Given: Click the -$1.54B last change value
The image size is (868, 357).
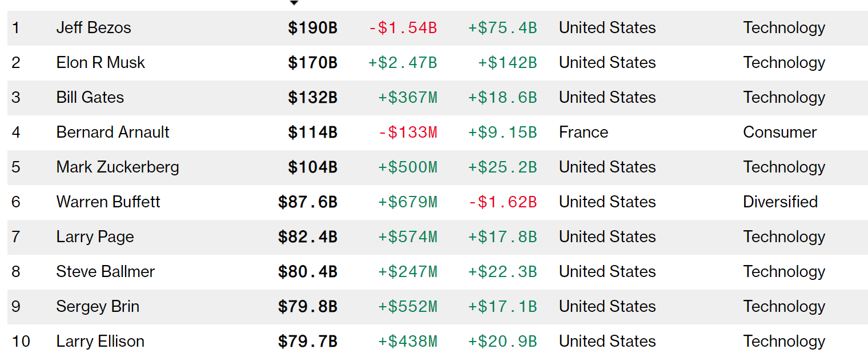Looking at the screenshot, I should click(403, 27).
